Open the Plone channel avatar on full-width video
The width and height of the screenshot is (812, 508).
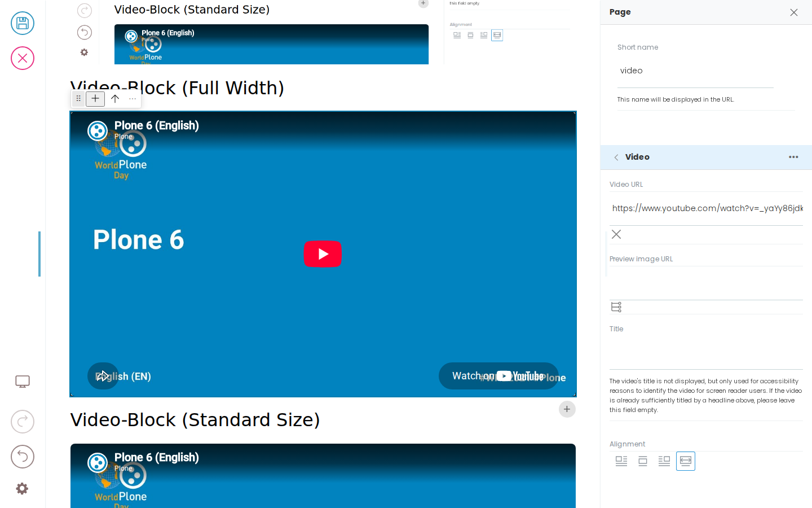(98, 130)
